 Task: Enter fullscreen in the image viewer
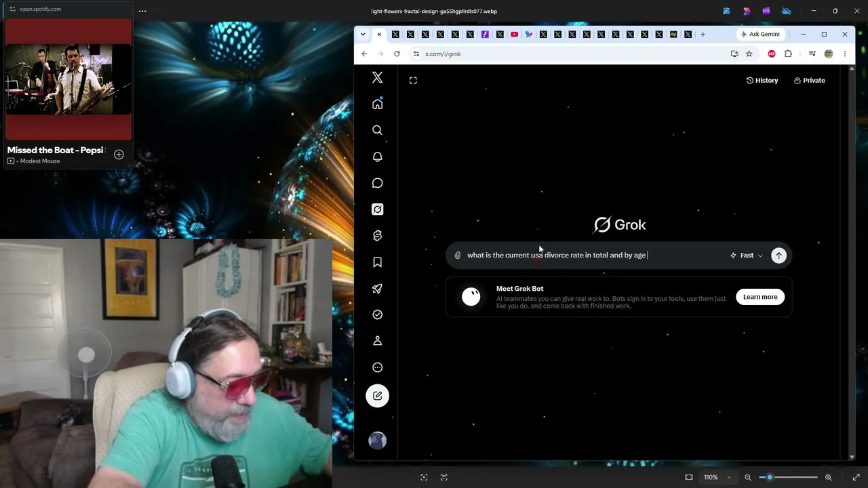pyautogui.click(x=856, y=477)
